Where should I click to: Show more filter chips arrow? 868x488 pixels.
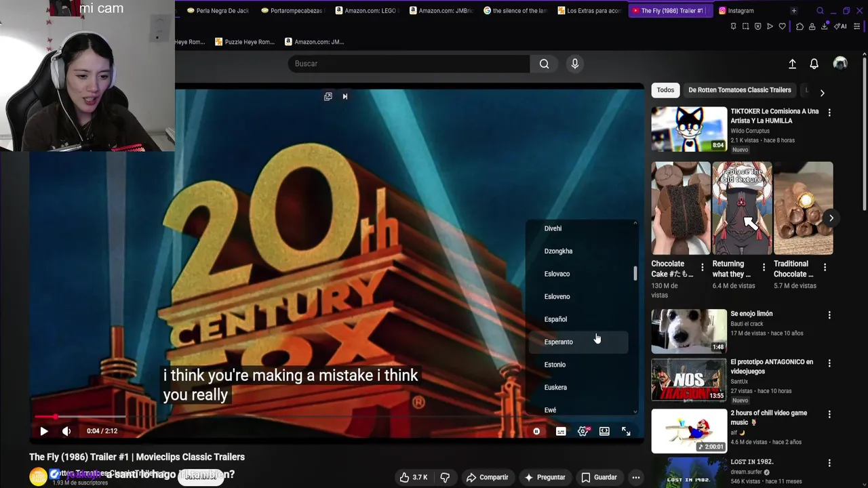coord(822,92)
